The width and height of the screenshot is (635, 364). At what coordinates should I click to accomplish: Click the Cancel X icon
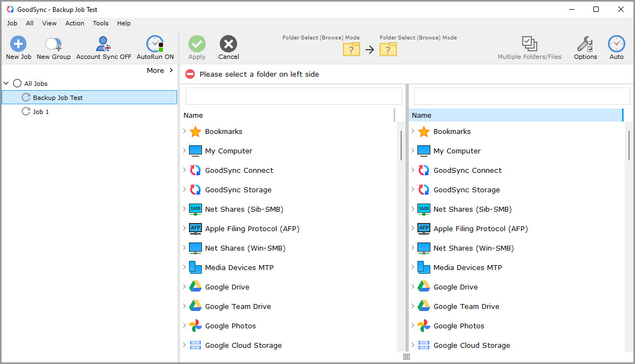[228, 44]
